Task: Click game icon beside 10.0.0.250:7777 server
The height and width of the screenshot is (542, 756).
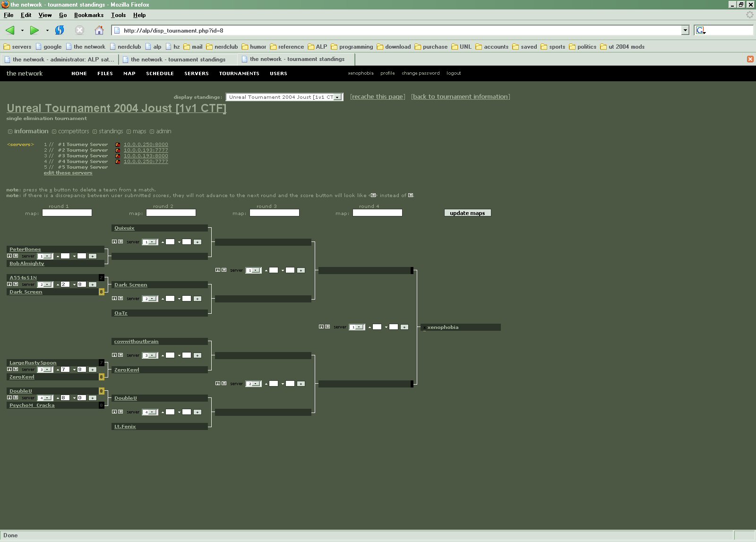Action: coord(118,162)
